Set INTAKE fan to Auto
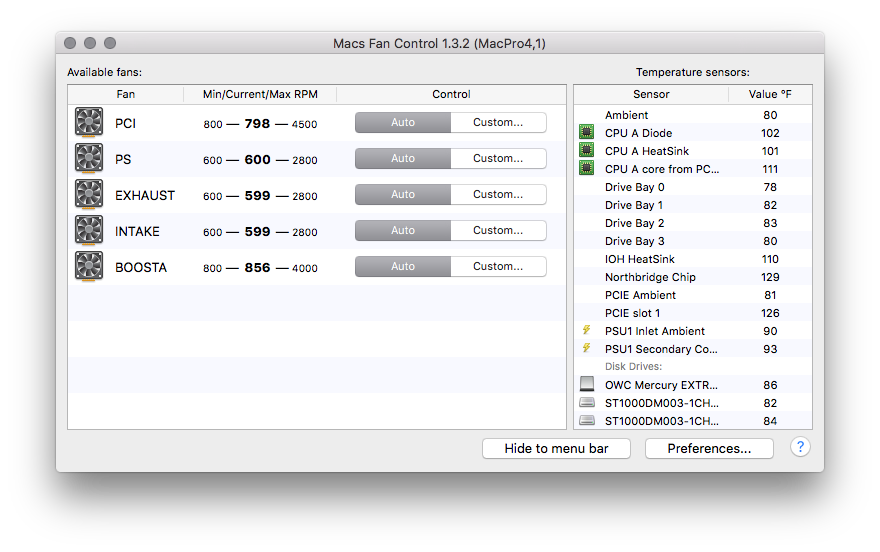 (403, 230)
